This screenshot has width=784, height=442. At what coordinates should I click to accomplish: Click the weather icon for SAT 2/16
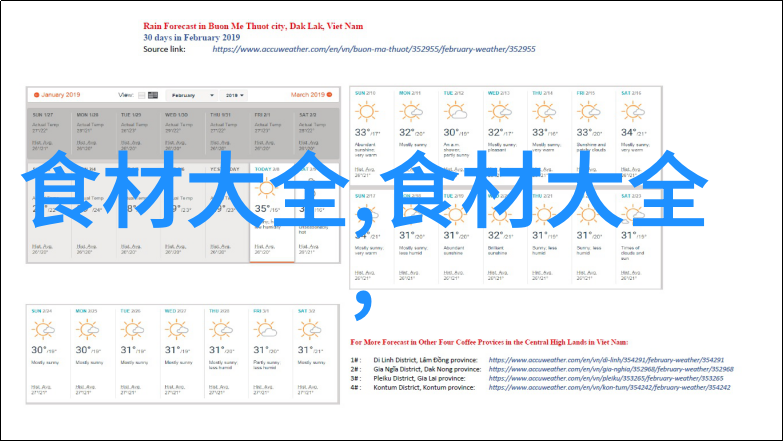(x=634, y=112)
